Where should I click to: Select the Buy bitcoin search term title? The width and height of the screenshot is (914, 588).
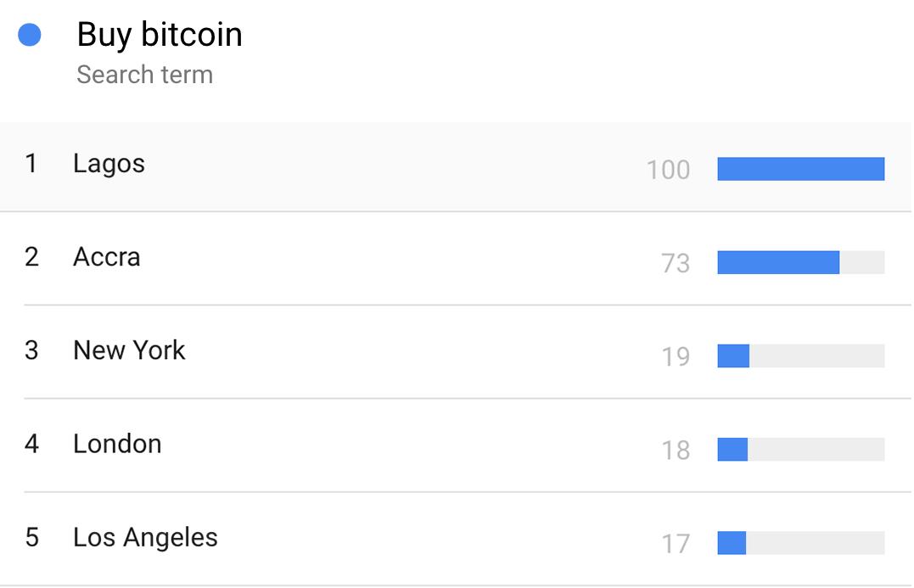[x=160, y=35]
